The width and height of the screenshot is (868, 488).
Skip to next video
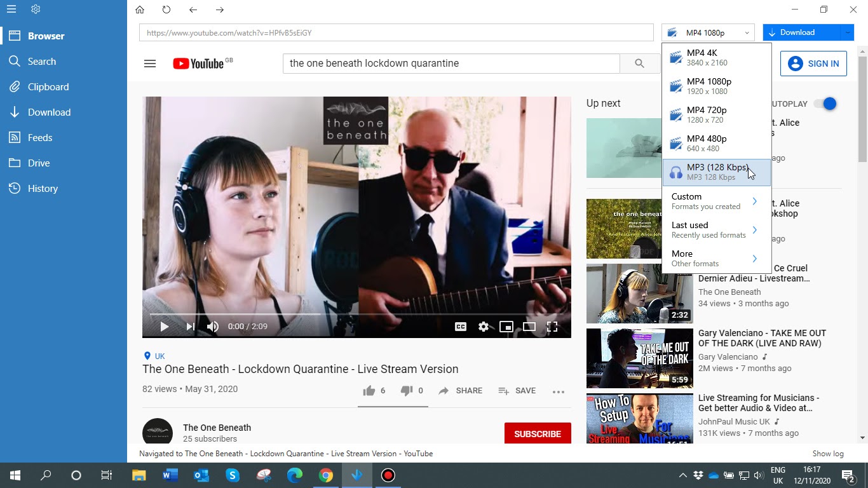tap(190, 327)
